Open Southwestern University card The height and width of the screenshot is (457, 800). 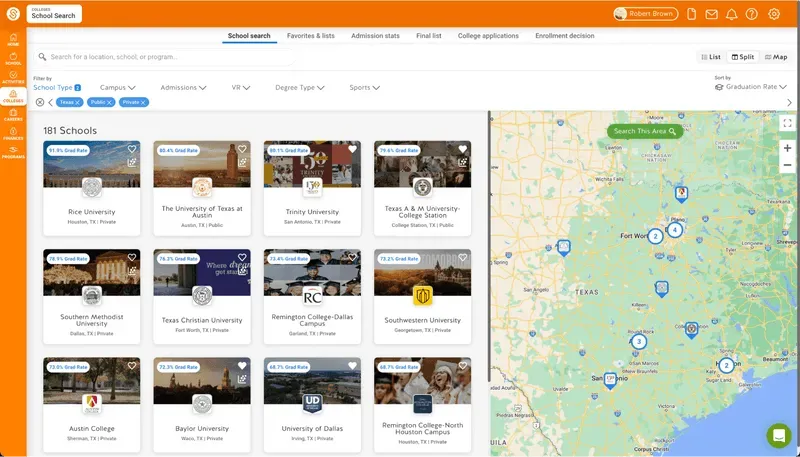pyautogui.click(x=422, y=297)
